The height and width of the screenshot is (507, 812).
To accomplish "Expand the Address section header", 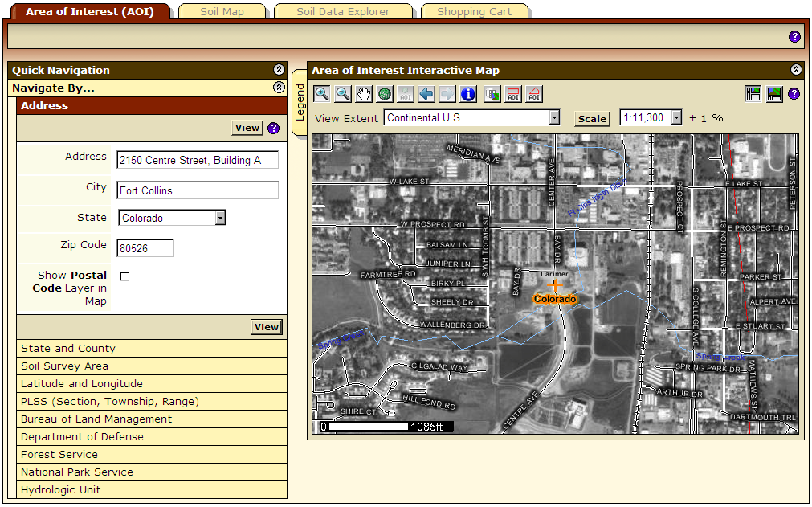I will [152, 105].
